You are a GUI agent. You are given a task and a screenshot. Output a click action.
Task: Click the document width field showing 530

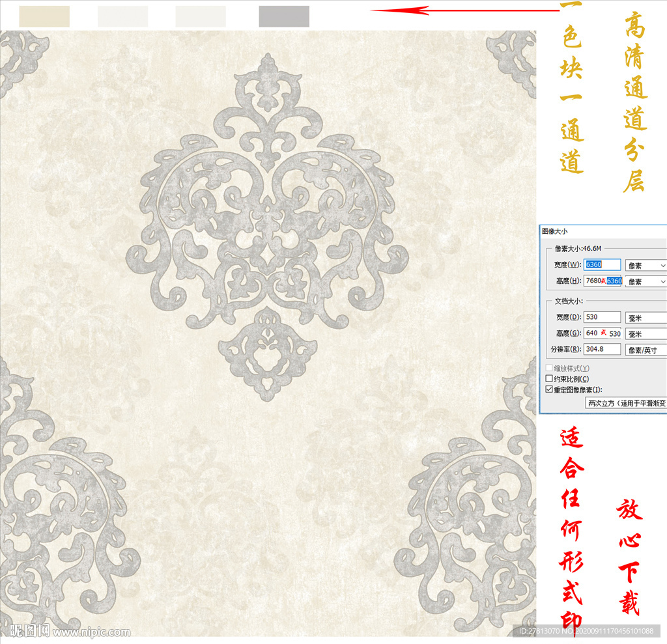[x=602, y=317]
